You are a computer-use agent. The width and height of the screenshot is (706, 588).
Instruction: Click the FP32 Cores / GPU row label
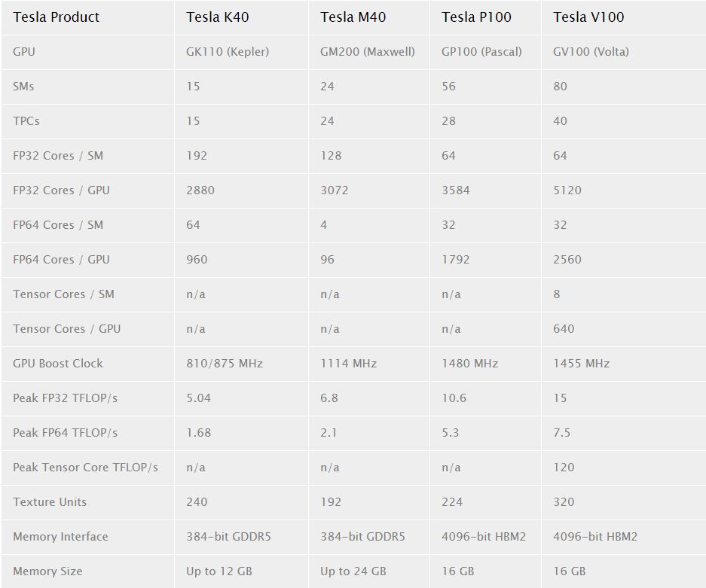(x=61, y=190)
